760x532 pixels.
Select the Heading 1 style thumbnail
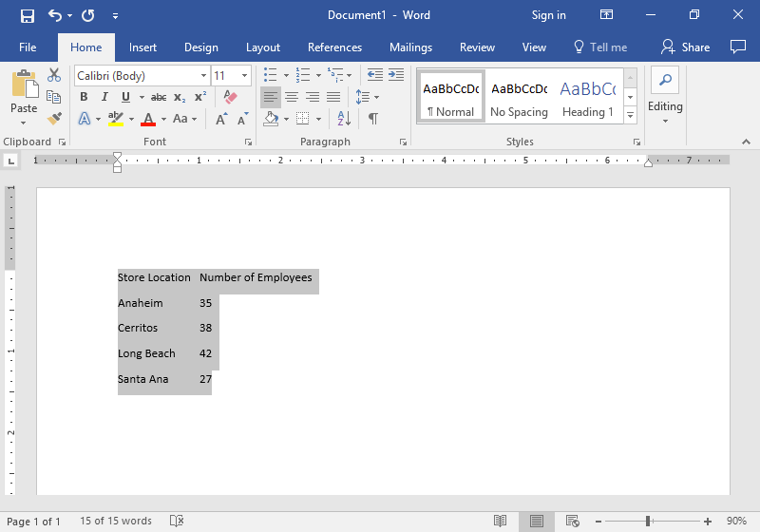[x=587, y=97]
